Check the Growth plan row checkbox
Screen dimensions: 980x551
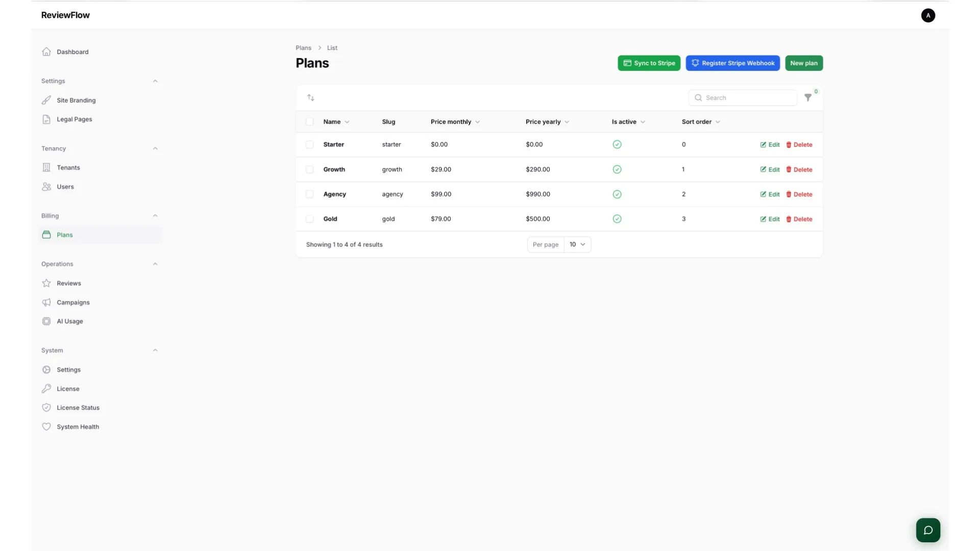point(310,169)
